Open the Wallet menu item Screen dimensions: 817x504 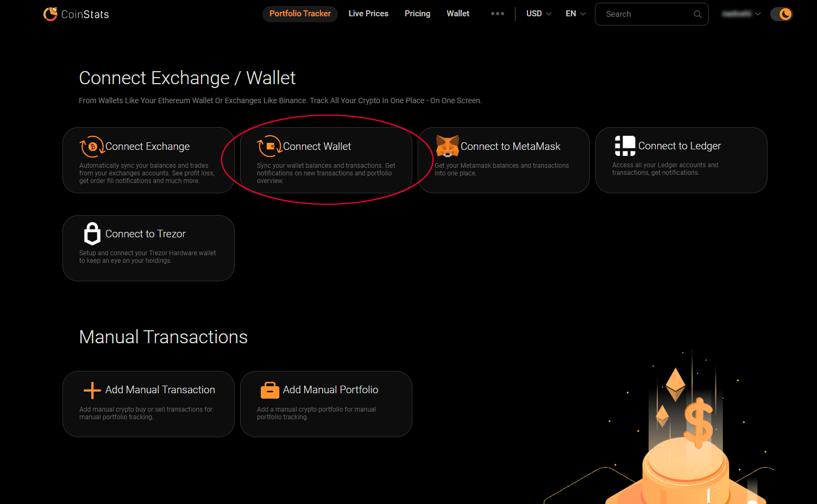pyautogui.click(x=458, y=14)
